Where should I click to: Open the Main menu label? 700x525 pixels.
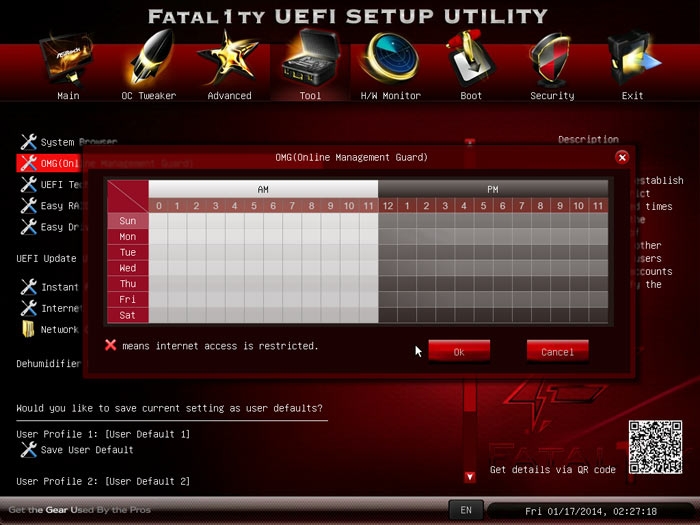[68, 96]
